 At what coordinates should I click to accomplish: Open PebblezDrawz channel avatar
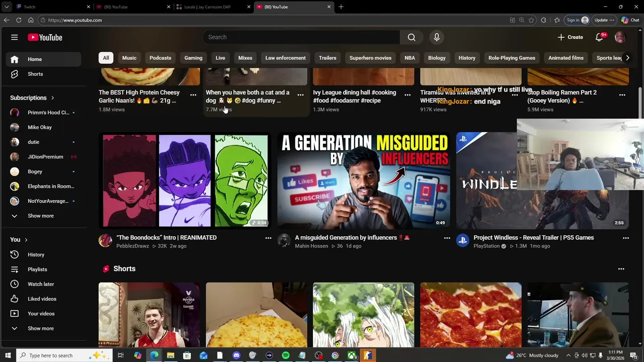pyautogui.click(x=105, y=241)
